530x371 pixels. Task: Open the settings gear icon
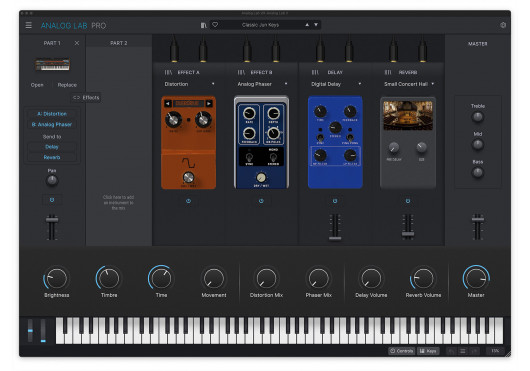[x=503, y=25]
